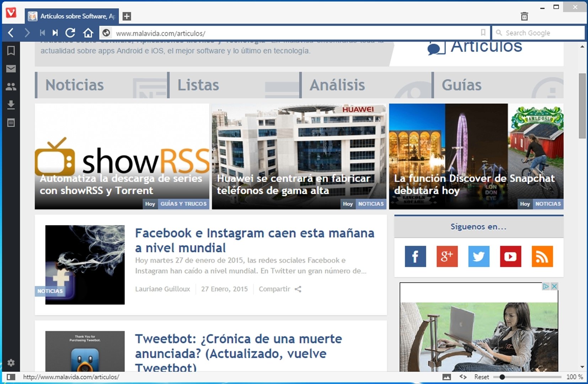Click the AdChoices icon on ad
Image resolution: width=588 pixels, height=384 pixels.
click(x=546, y=286)
